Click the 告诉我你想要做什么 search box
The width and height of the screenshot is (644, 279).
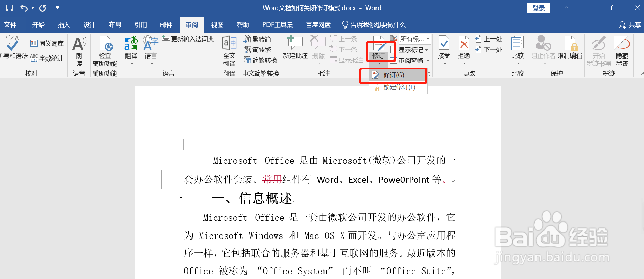tap(374, 25)
